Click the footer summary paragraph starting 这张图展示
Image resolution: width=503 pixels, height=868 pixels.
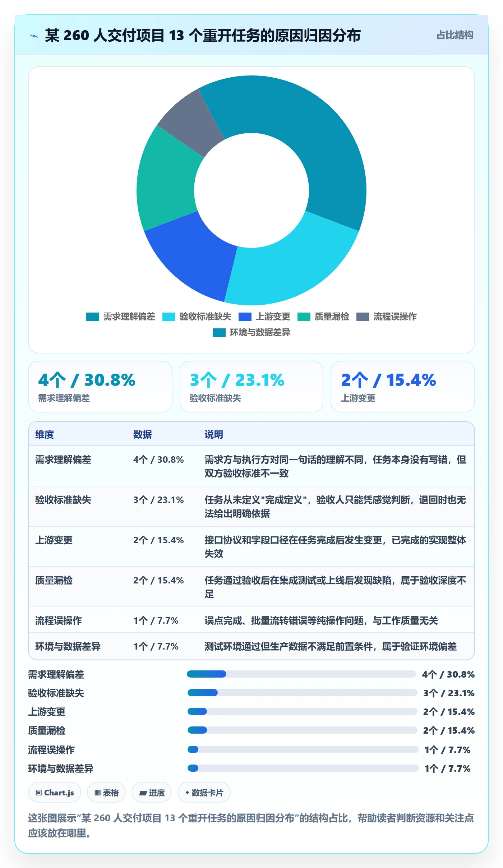251,825
